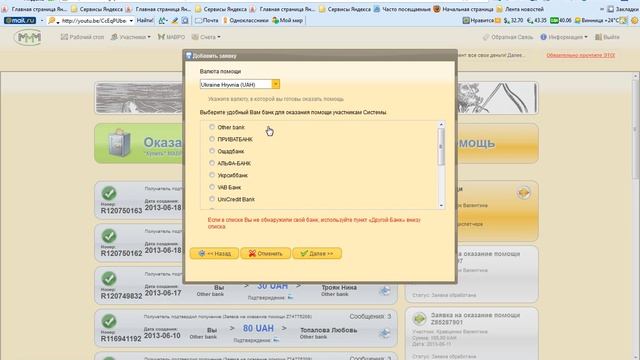Choose the АЛЬФА-БАНК radio option
The height and width of the screenshot is (360, 640).
tap(212, 163)
